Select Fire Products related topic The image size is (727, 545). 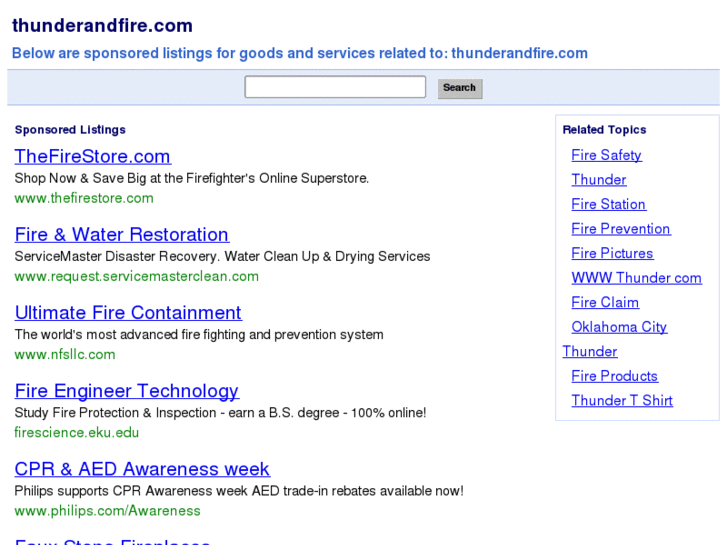pos(614,376)
